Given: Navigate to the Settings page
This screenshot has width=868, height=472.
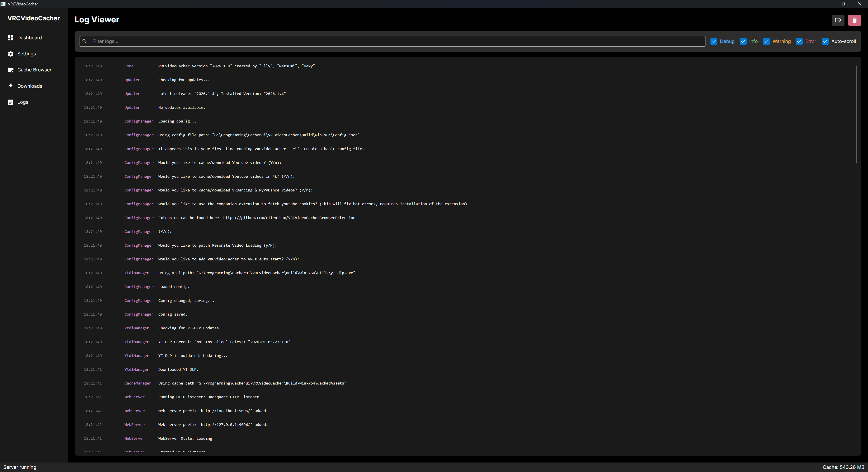Looking at the screenshot, I should pyautogui.click(x=26, y=54).
